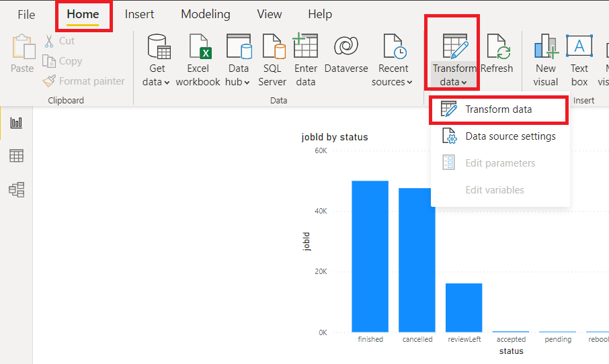Image resolution: width=609 pixels, height=364 pixels.
Task: Open Data source settings
Action: pyautogui.click(x=499, y=136)
